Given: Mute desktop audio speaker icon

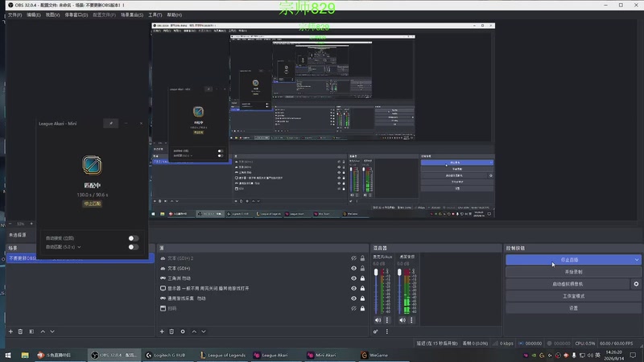Looking at the screenshot, I should (402, 320).
